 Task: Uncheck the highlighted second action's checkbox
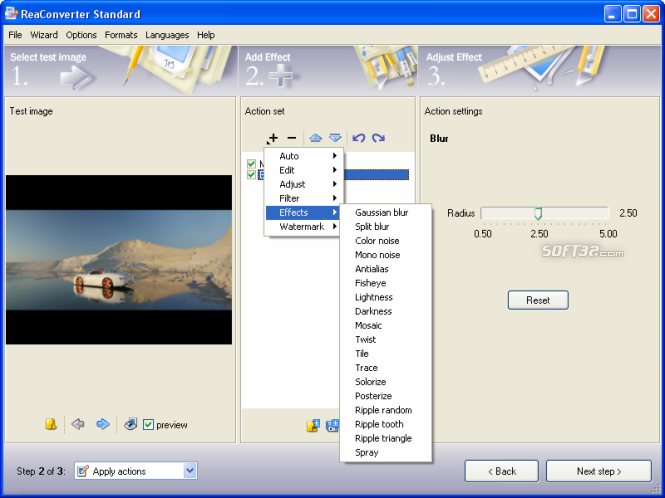[x=251, y=174]
